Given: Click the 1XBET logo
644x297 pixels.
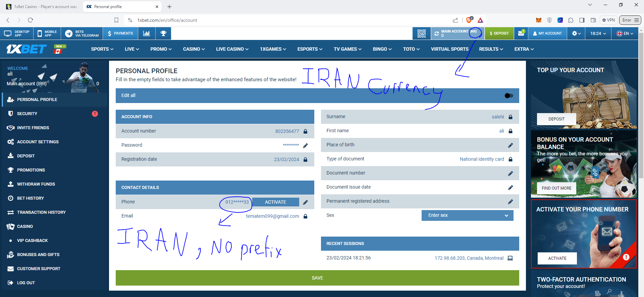Looking at the screenshot, I should coord(26,49).
